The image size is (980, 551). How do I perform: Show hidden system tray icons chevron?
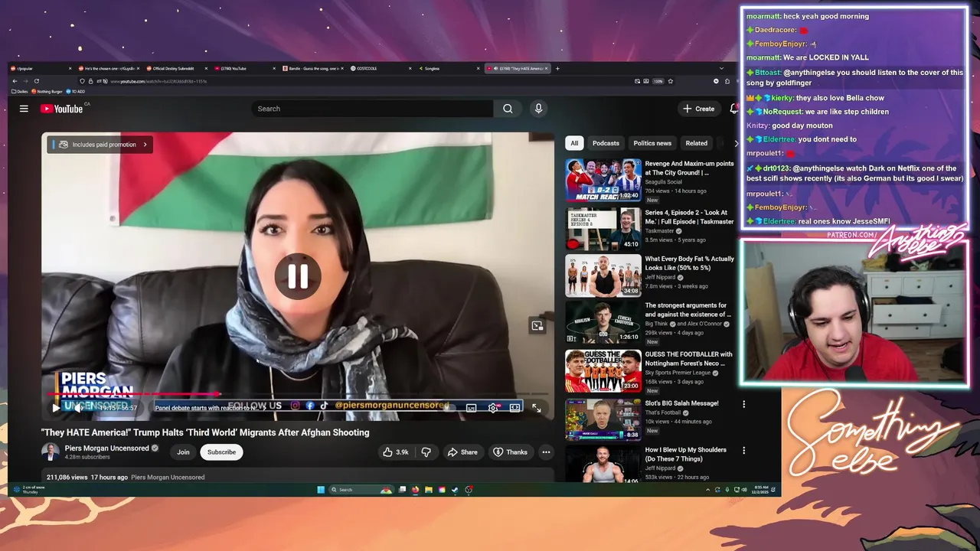(707, 490)
